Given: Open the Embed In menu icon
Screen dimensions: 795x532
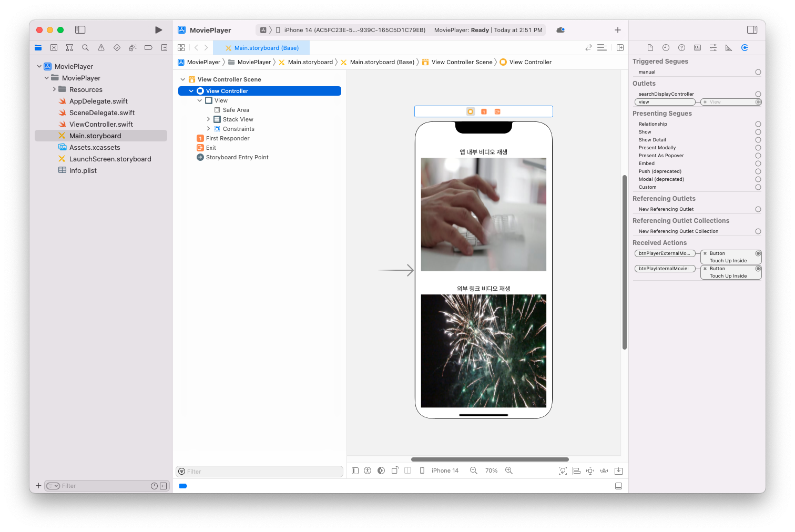Looking at the screenshot, I should coord(619,470).
